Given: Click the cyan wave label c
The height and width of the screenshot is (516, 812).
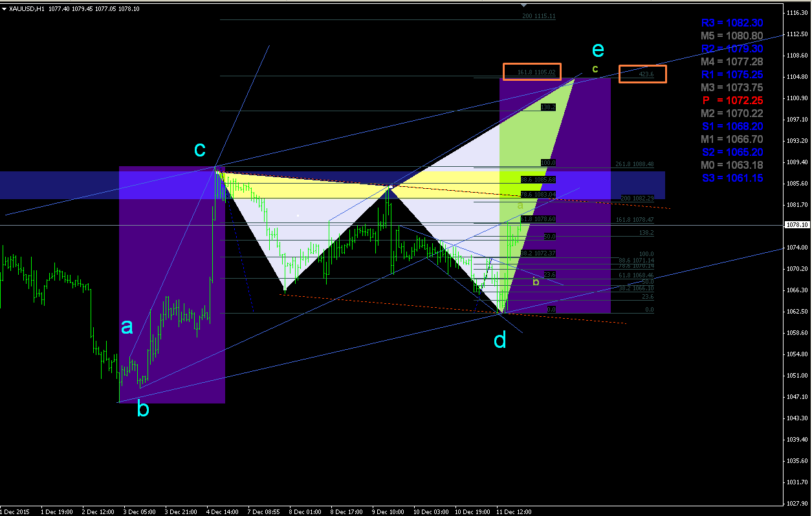Looking at the screenshot, I should coord(200,149).
